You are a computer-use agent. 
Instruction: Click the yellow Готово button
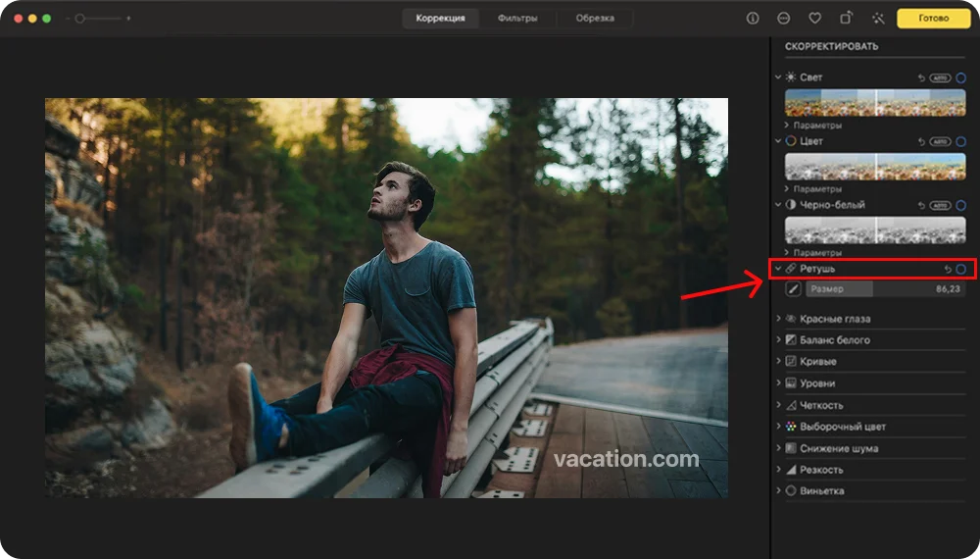tap(932, 19)
